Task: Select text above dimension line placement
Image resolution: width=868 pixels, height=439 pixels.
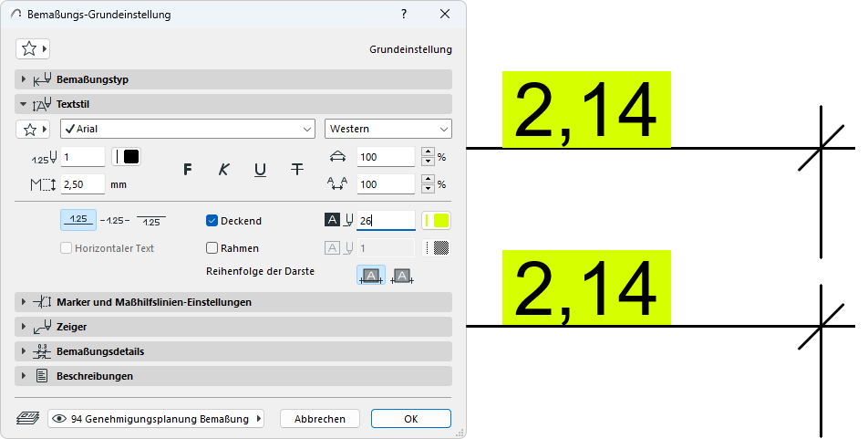Action: (78, 220)
